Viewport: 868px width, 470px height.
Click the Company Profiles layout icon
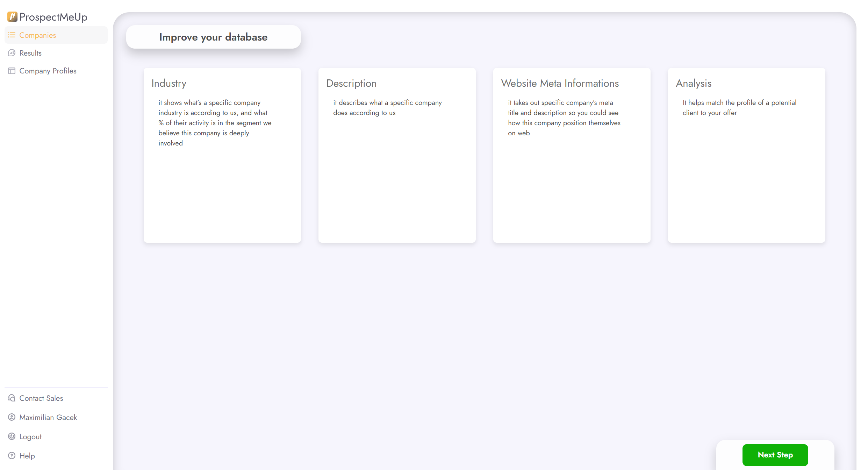12,71
